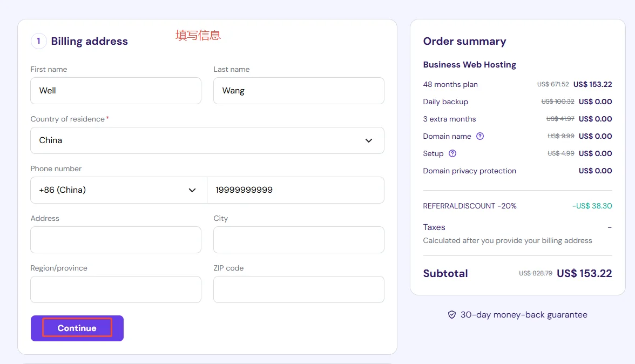Click the Billing address heading
The height and width of the screenshot is (364, 635).
pos(89,41)
